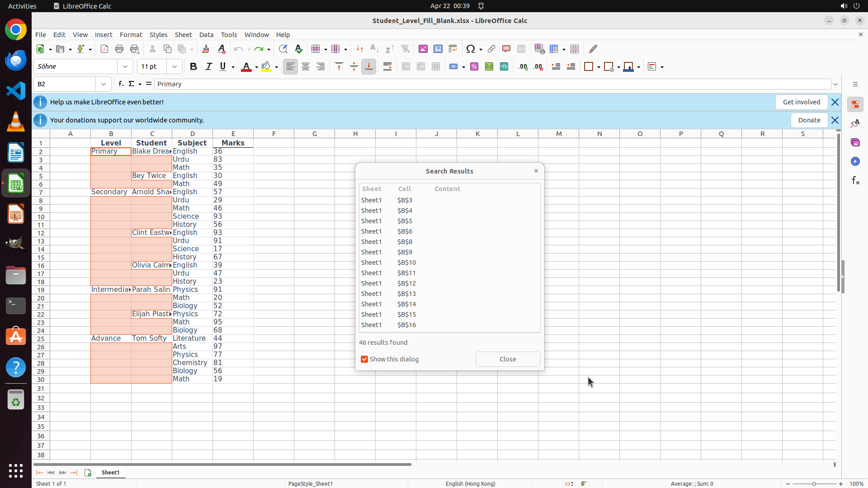The image size is (868, 488).
Task: Select the $B$10 search result row
Action: [406, 263]
